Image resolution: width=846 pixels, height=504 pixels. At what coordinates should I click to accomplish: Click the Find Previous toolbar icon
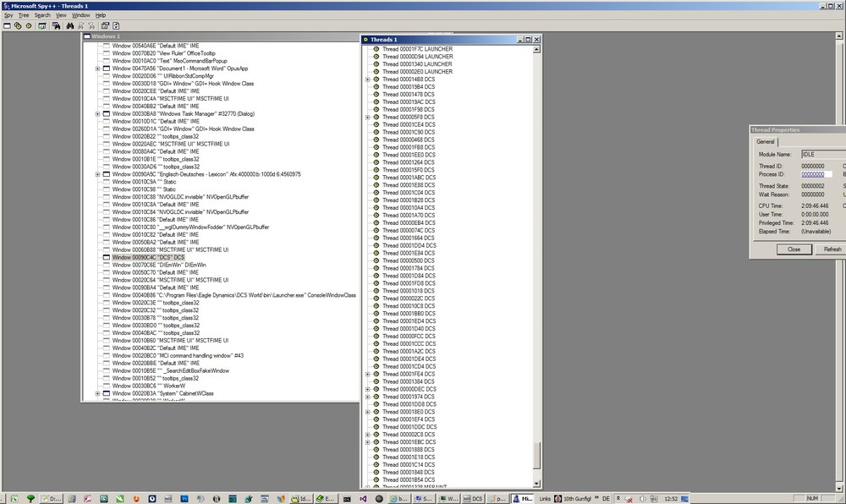click(x=91, y=25)
